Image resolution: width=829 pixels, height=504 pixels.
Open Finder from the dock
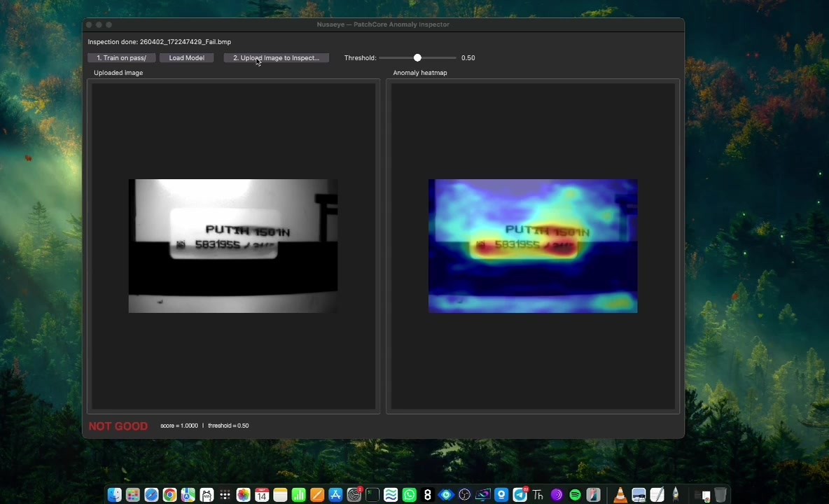coord(114,495)
